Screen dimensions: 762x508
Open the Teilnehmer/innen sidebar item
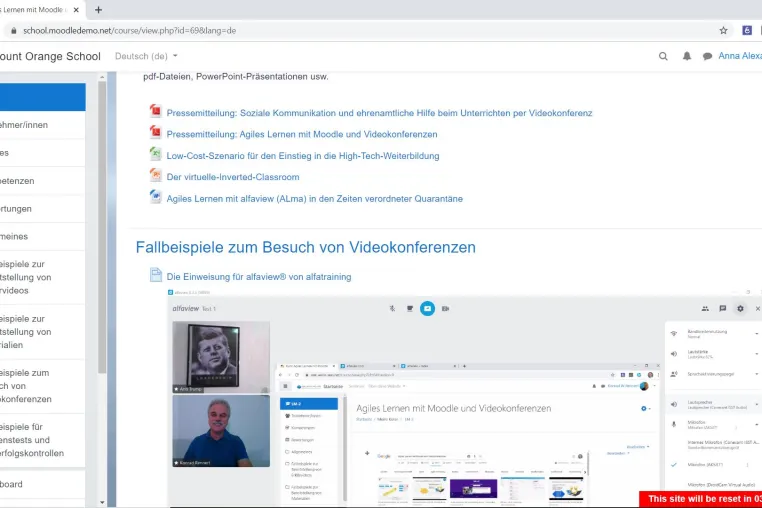pyautogui.click(x=43, y=125)
